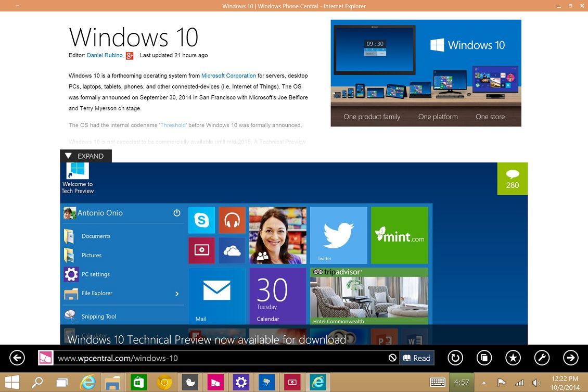Image resolution: width=588 pixels, height=392 pixels.
Task: Expand the File Explorer submenu arrow
Action: tap(176, 293)
